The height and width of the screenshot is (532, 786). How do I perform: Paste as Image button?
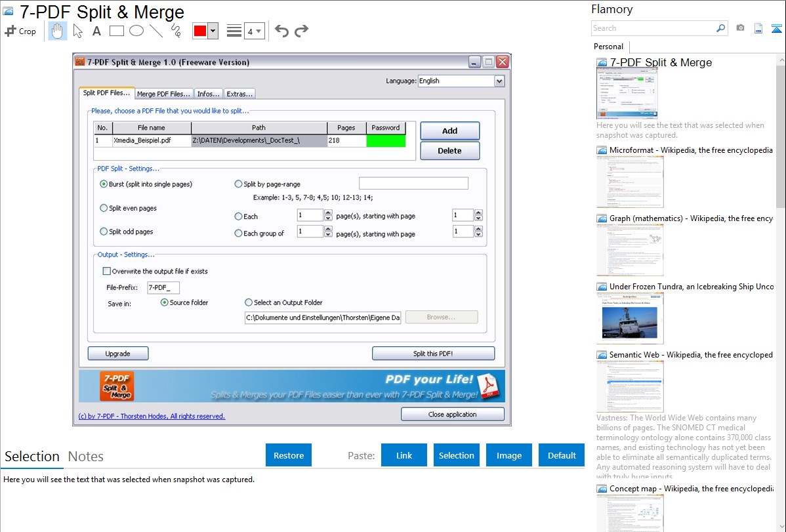(x=508, y=455)
